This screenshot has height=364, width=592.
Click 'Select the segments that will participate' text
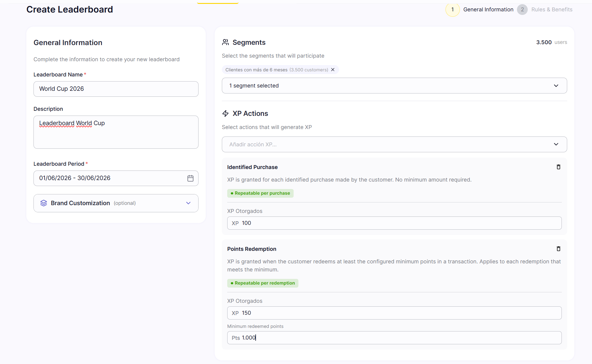[273, 56]
